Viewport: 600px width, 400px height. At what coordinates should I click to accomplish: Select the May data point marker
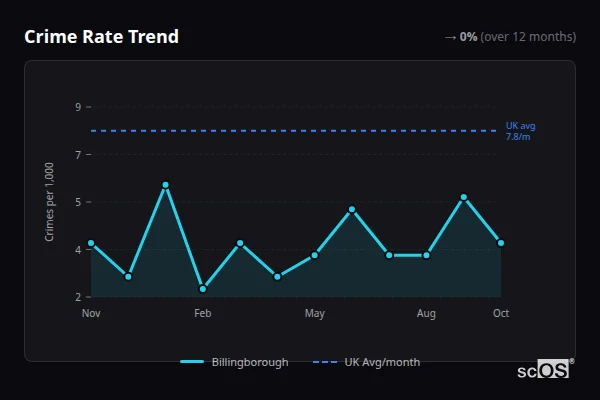click(315, 255)
